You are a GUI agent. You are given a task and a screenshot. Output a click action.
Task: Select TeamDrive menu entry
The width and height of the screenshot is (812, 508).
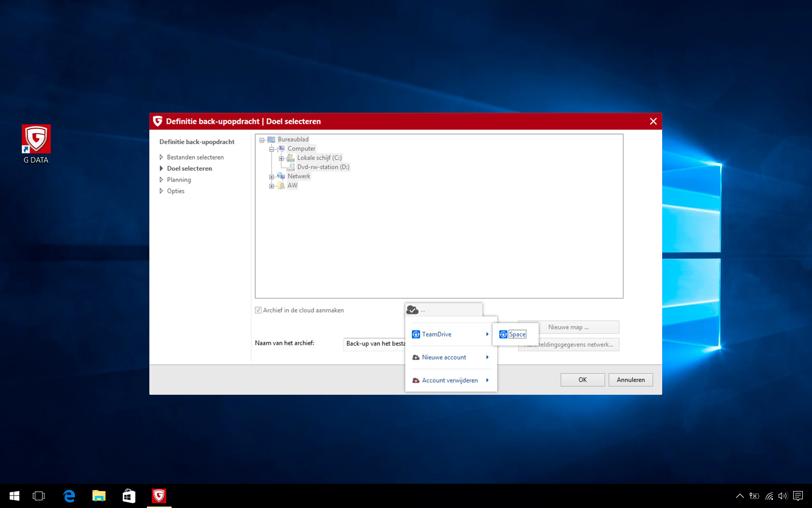[x=450, y=334]
